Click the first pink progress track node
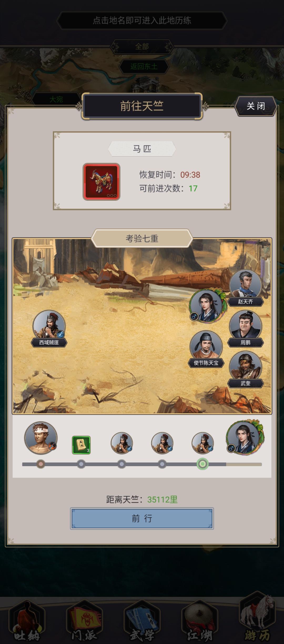Screen dimensions: 284x644 (40, 464)
